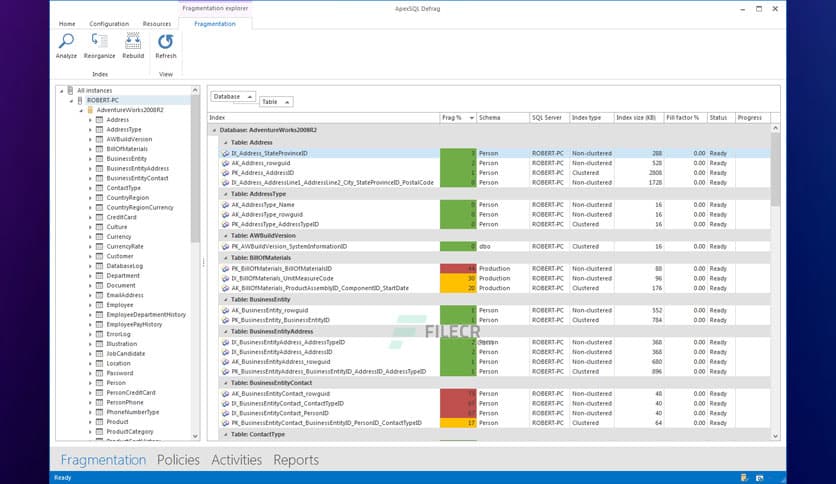Click index icon of PK_BillOfMaterials_BillOfMaterialsID row

click(226, 269)
